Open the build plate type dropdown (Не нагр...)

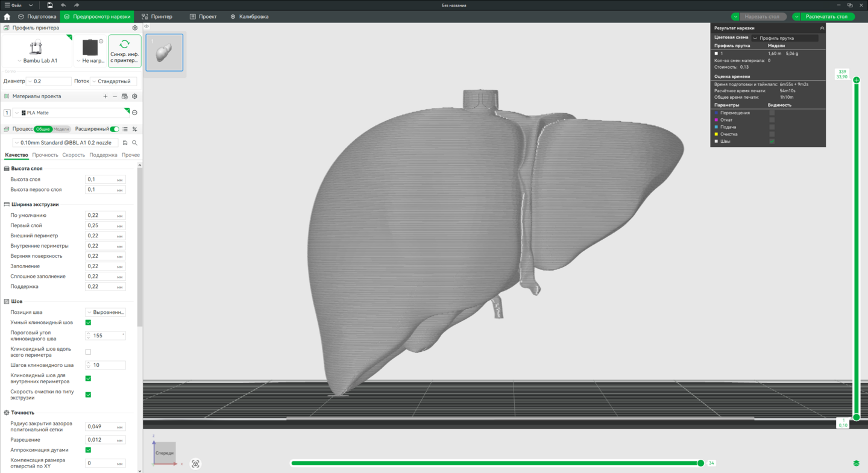[90, 61]
